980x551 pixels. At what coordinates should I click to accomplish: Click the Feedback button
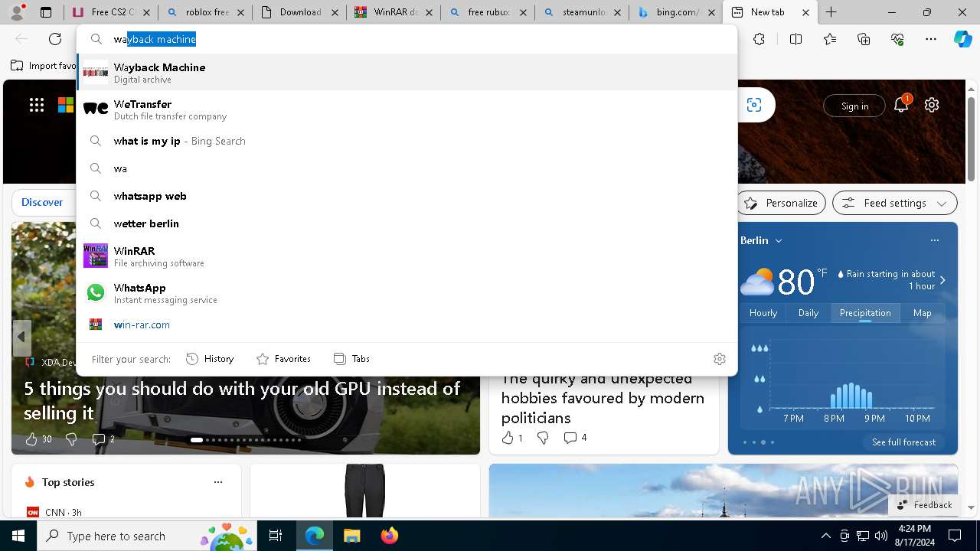coord(923,505)
